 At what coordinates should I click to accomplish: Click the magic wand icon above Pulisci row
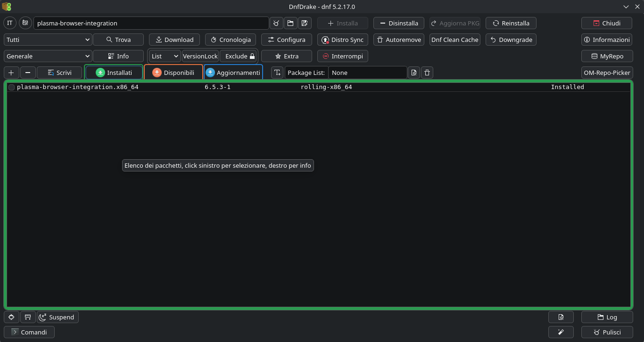click(561, 332)
